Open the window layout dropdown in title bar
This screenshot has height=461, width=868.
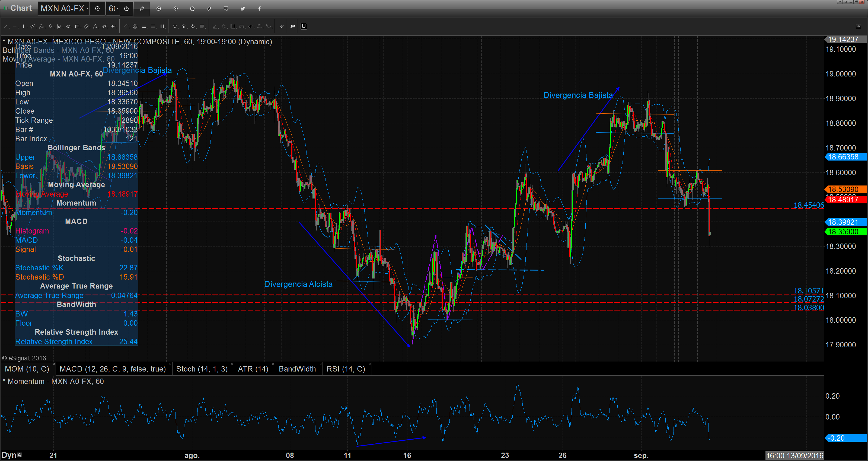846,2
